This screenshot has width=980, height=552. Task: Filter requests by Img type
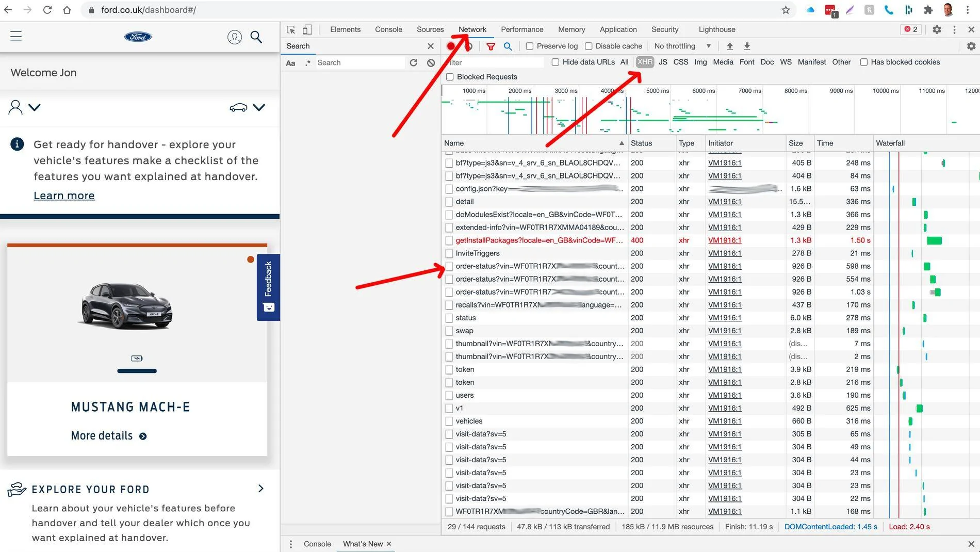pos(700,62)
